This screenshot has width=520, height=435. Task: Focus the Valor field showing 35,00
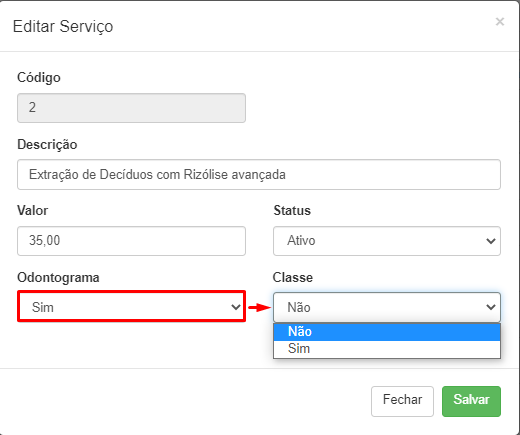pyautogui.click(x=131, y=241)
